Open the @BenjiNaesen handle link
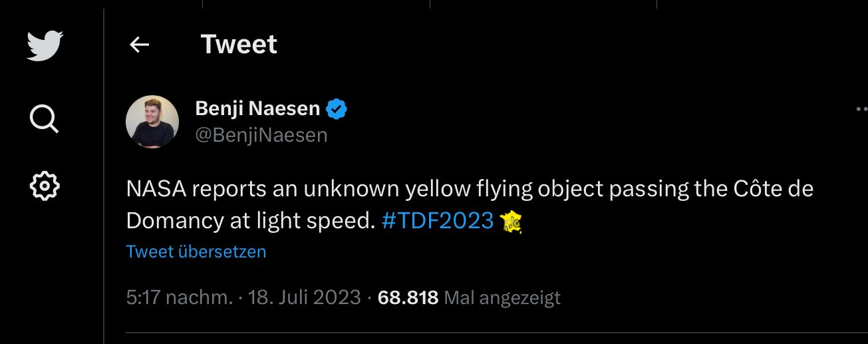The width and height of the screenshot is (868, 344). (x=261, y=135)
